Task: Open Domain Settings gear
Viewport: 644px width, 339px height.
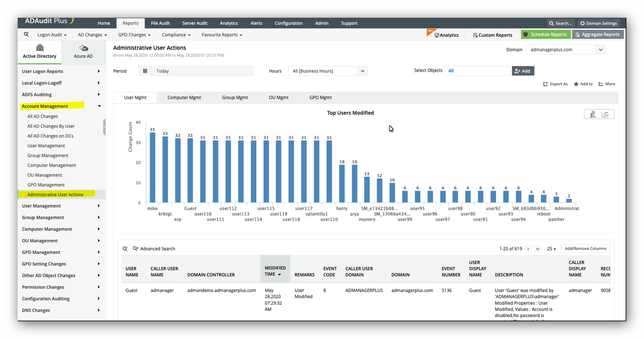Action: [x=599, y=23]
